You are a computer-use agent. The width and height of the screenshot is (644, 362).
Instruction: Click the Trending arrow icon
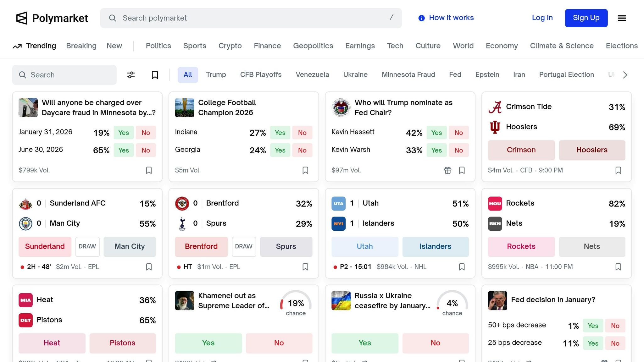[17, 46]
